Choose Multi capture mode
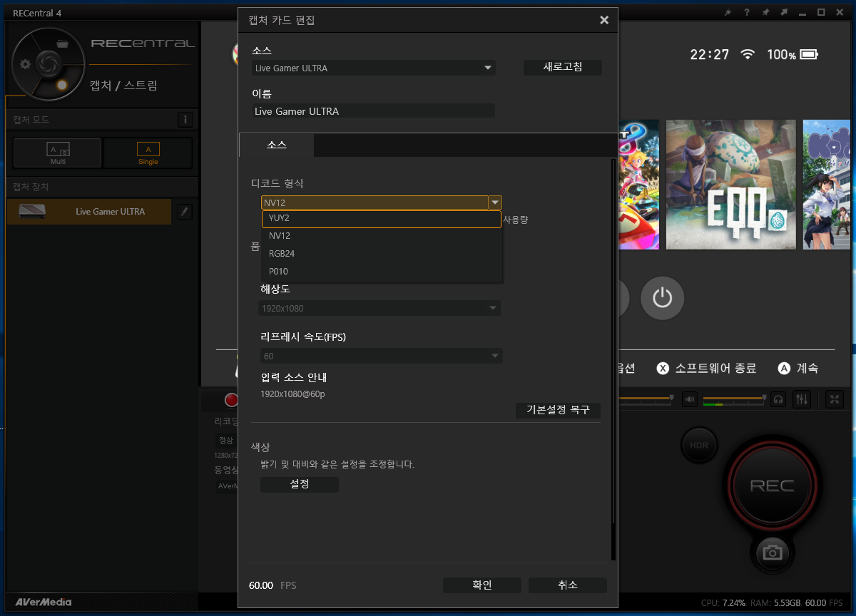The image size is (856, 616). (x=58, y=153)
